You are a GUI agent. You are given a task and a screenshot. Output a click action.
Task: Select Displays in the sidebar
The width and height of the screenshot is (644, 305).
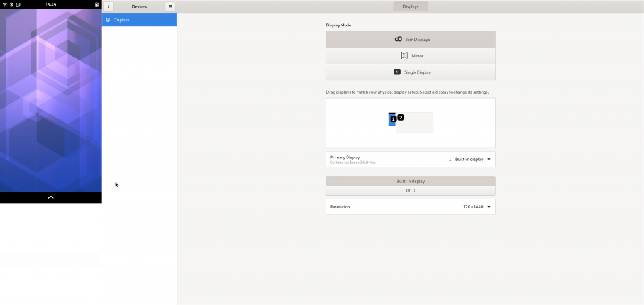(139, 19)
